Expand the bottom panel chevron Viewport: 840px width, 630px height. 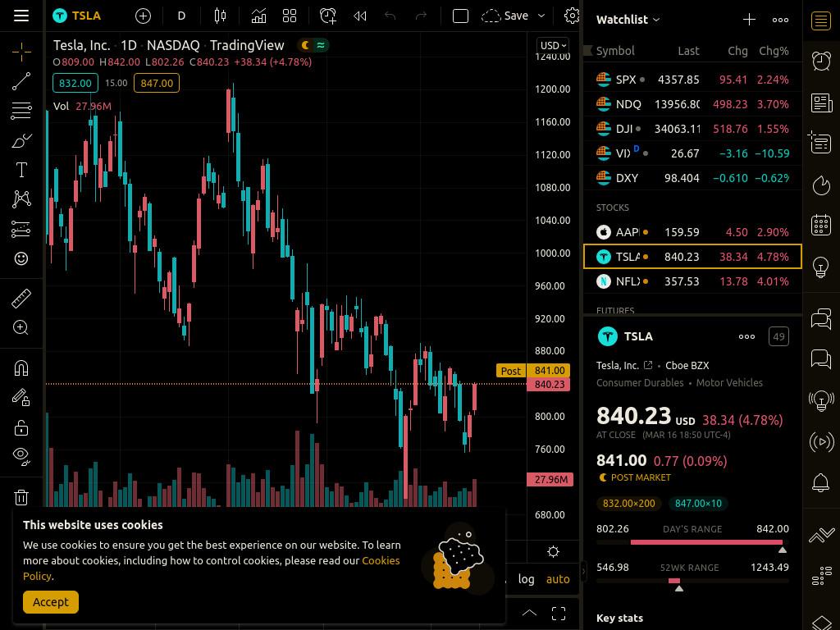coord(529,614)
